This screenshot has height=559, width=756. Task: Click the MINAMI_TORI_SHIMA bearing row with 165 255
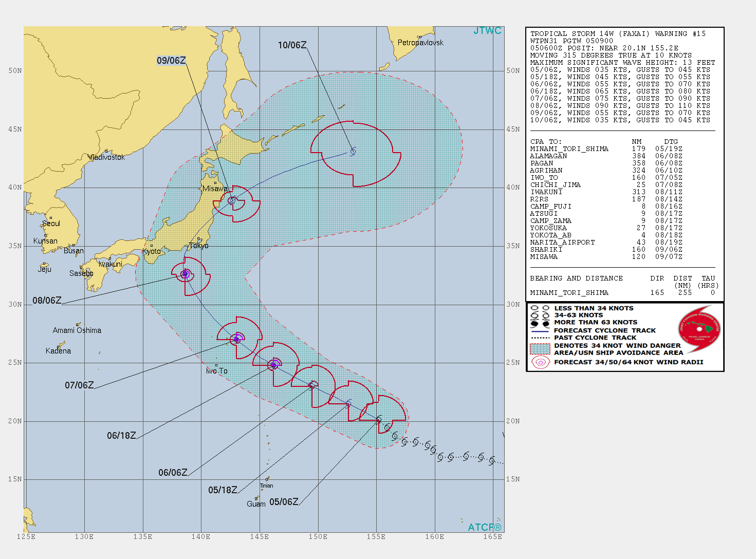point(623,293)
